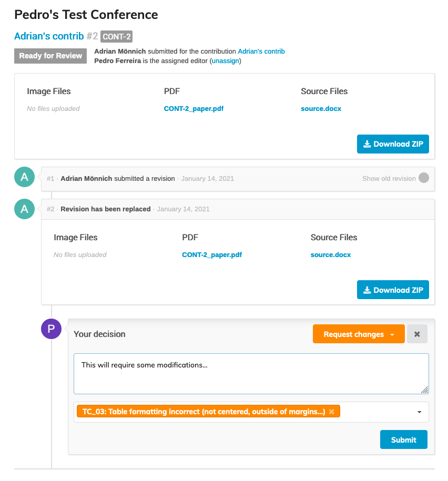Click the top Download ZIP button
This screenshot has height=481, width=448.
[x=393, y=144]
